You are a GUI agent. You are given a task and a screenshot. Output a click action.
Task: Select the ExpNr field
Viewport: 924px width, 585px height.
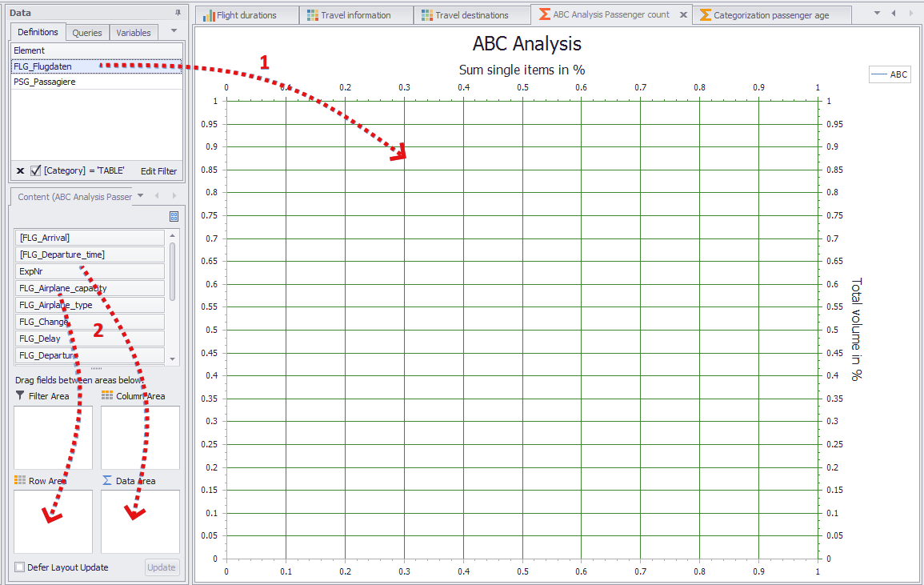[x=90, y=271]
